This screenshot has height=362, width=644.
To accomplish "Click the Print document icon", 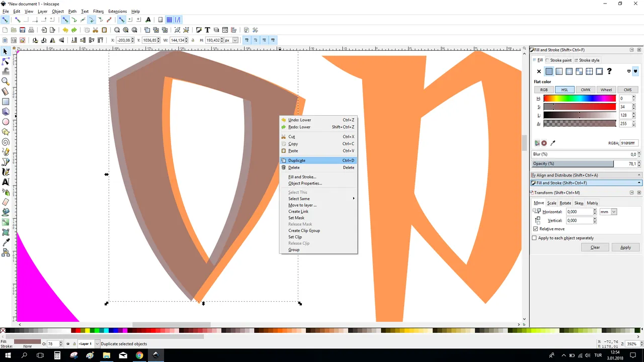I will pos(31,30).
